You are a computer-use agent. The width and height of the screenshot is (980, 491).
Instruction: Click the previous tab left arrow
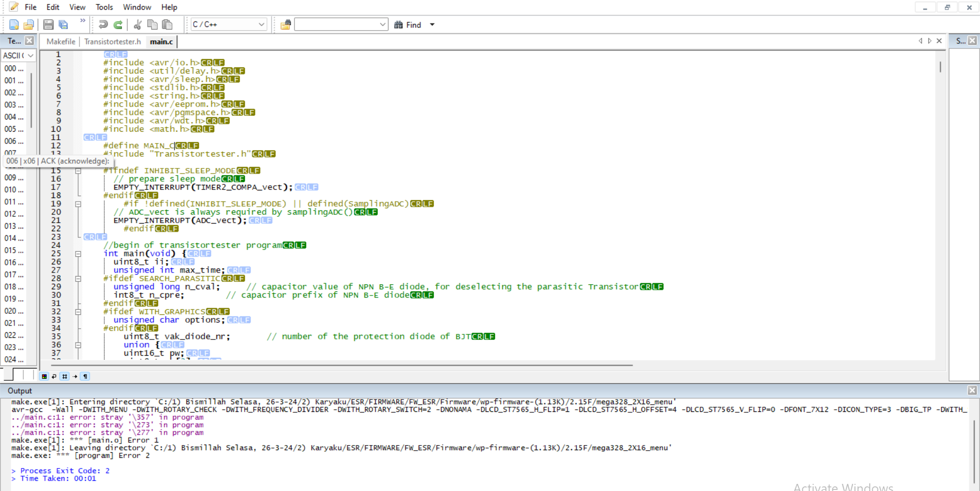point(920,41)
